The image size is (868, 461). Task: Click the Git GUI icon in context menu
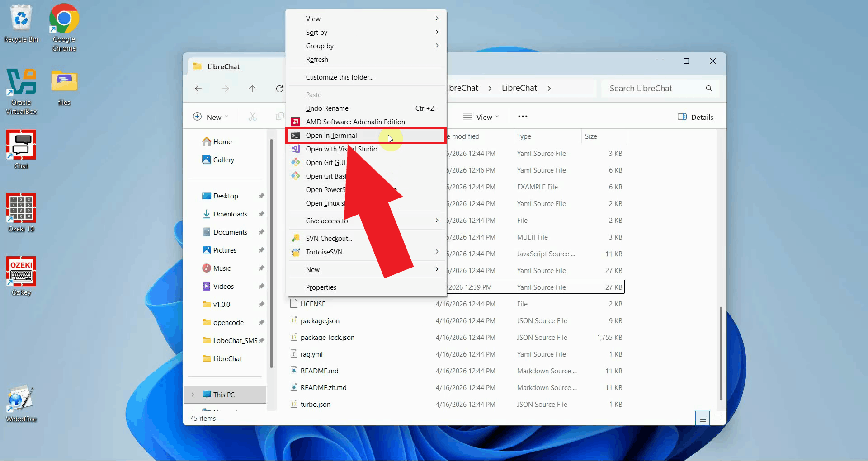click(x=296, y=162)
